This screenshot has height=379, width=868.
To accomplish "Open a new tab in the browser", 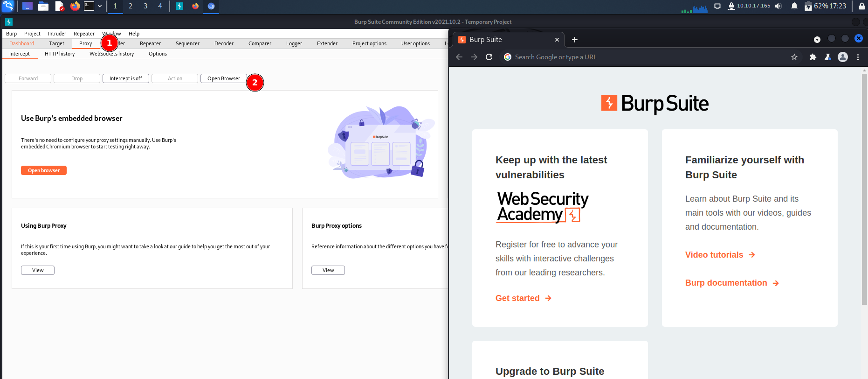I will [x=575, y=40].
